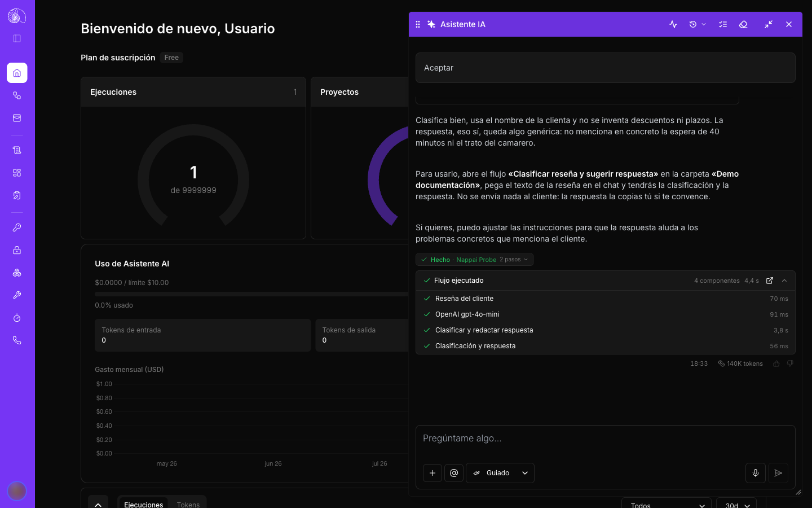
Task: Open the scroll-shaped icon in the sidebar
Action: pyautogui.click(x=17, y=150)
